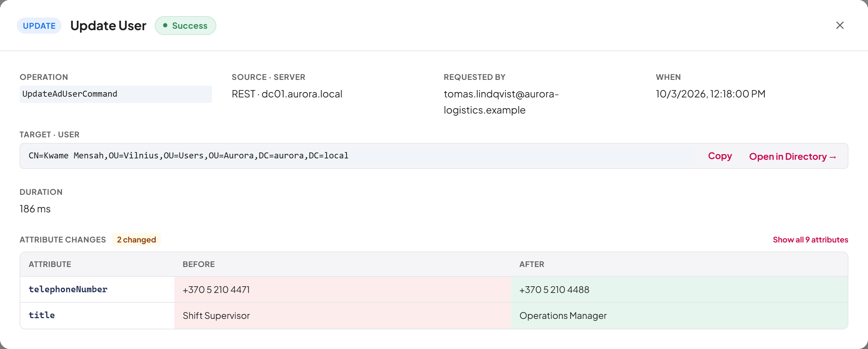Click the BEFORE column header
Viewport: 868px width, 349px height.
click(198, 264)
